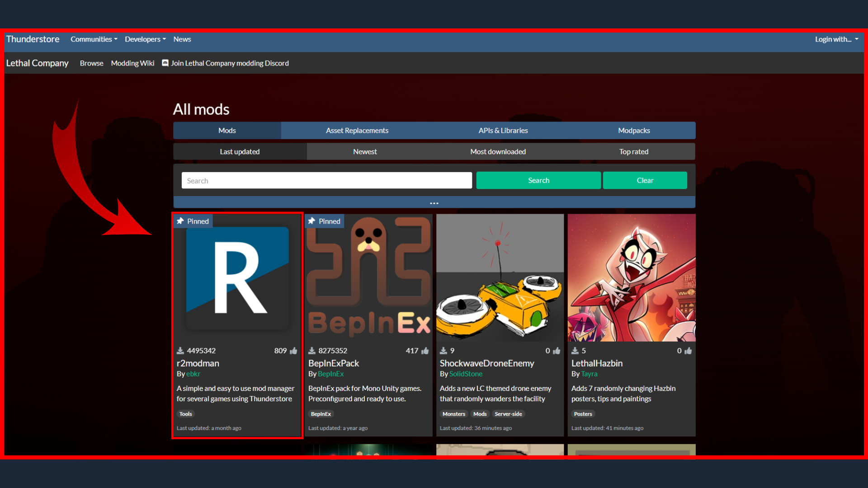Image resolution: width=868 pixels, height=488 pixels.
Task: Click the thumbs-up icon on LethalHazbin card
Action: click(x=688, y=351)
